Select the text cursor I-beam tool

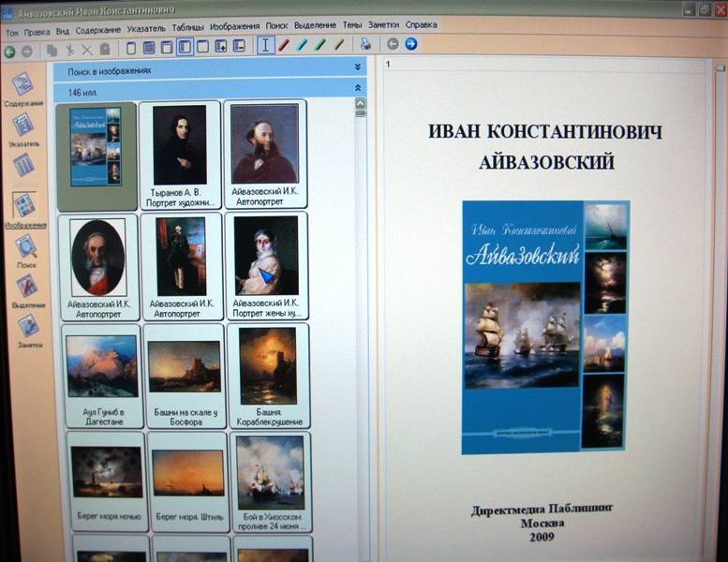(265, 45)
